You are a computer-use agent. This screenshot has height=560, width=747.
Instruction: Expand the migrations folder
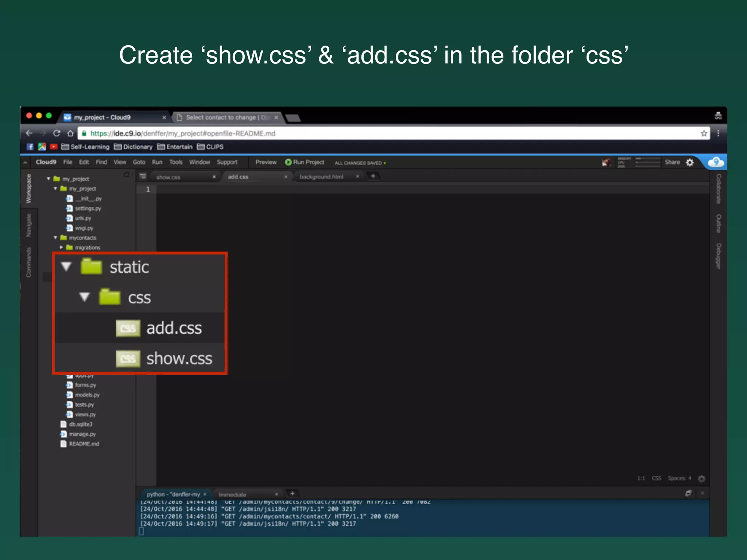click(61, 248)
